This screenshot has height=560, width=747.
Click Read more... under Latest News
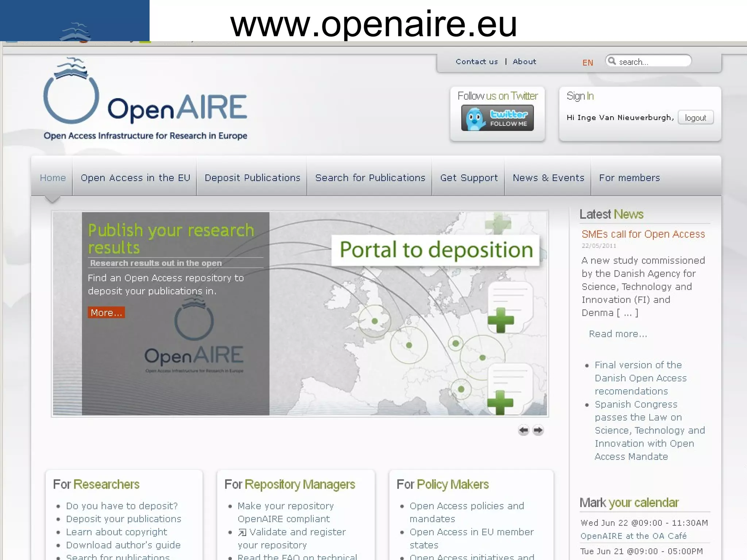tap(618, 334)
